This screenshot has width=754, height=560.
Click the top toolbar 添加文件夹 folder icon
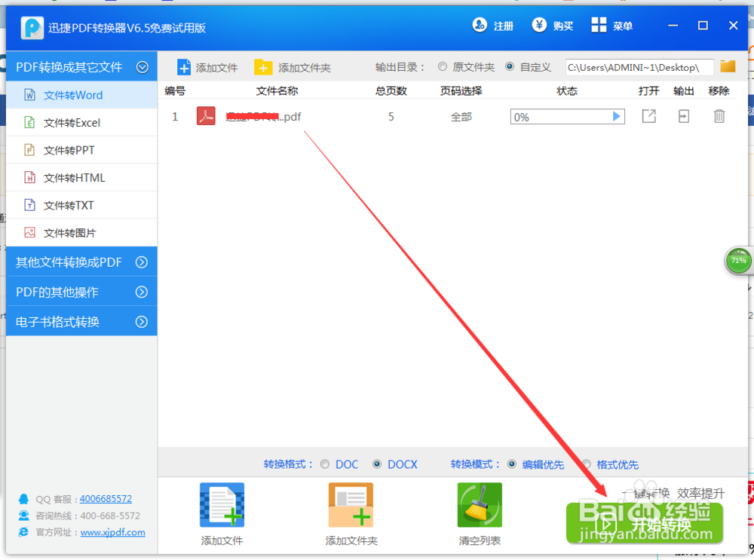(x=263, y=67)
